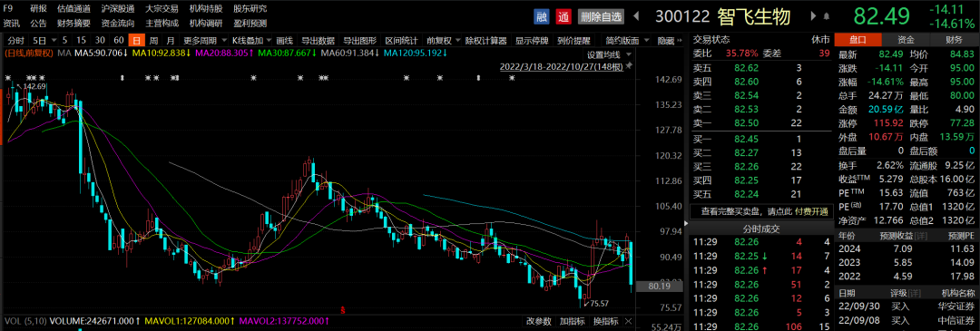Click the 75.57 low-price annotation on the chart

pos(601,303)
